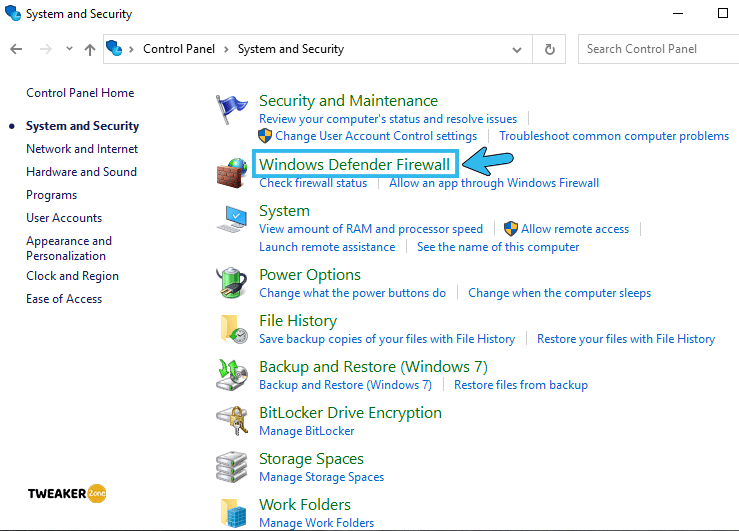Open the Work Folders heading

point(304,505)
